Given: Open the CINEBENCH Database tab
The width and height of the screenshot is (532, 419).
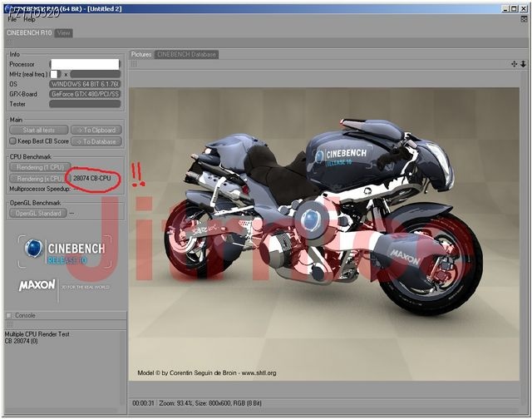Looking at the screenshot, I should (x=186, y=54).
